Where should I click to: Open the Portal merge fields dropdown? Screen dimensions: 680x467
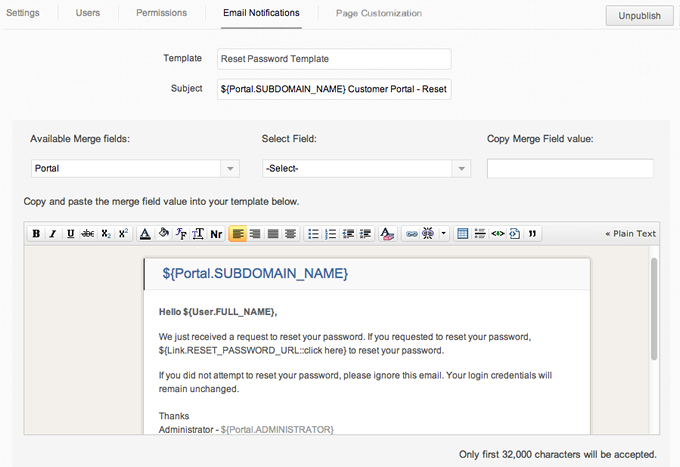[x=134, y=169]
